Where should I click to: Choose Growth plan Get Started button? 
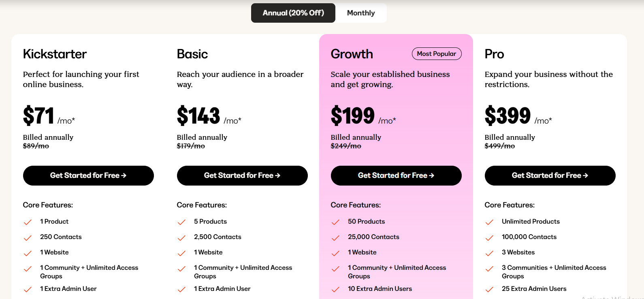[x=396, y=175]
